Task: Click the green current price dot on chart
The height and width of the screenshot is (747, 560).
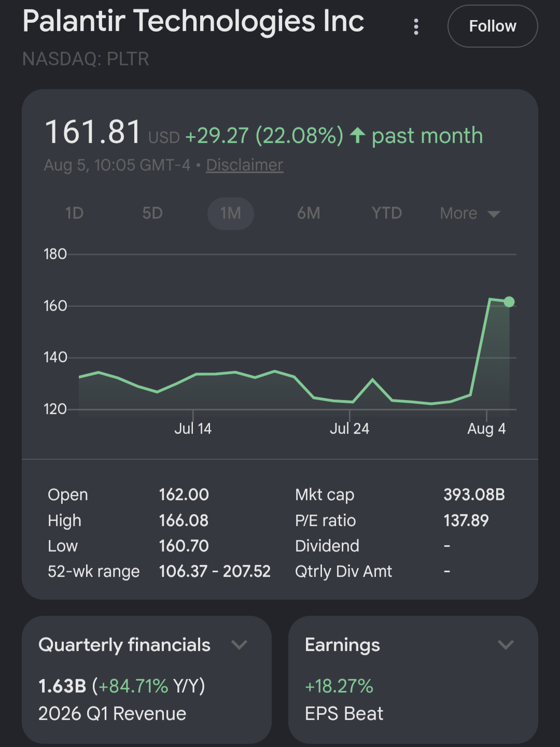Action: tap(509, 302)
